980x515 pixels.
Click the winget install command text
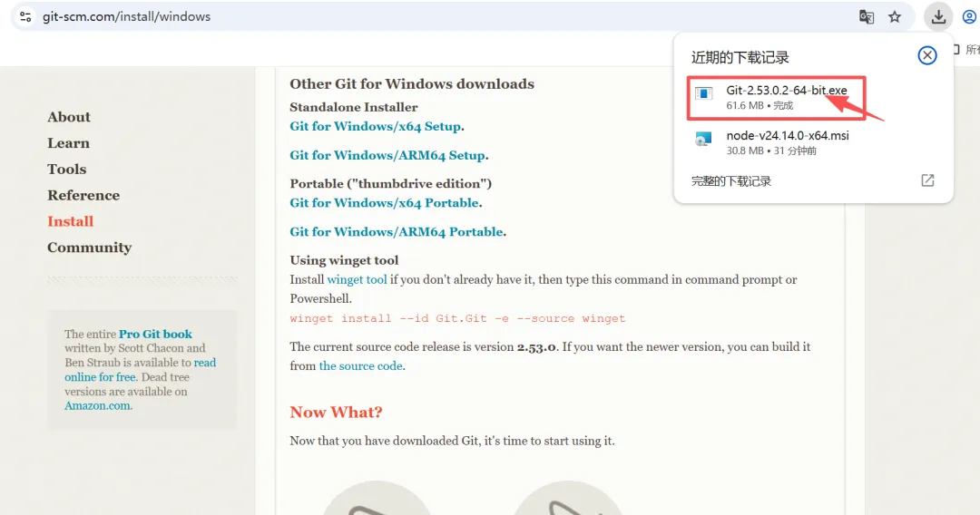pyautogui.click(x=457, y=318)
